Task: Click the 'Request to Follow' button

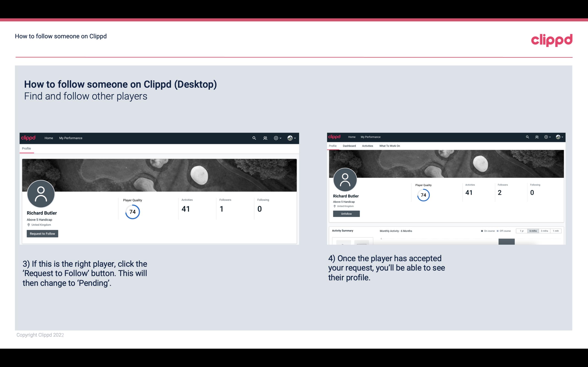Action: click(42, 233)
